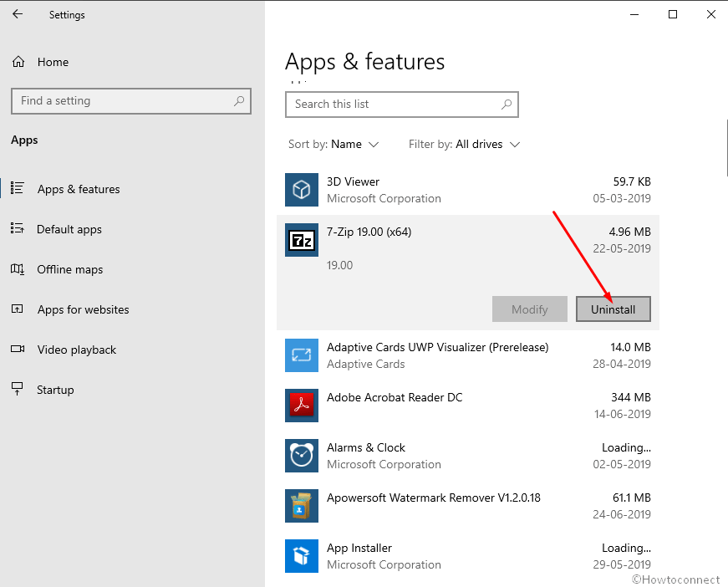Image resolution: width=728 pixels, height=587 pixels.
Task: Click the Alarms & Clock icon
Action: pyautogui.click(x=302, y=456)
